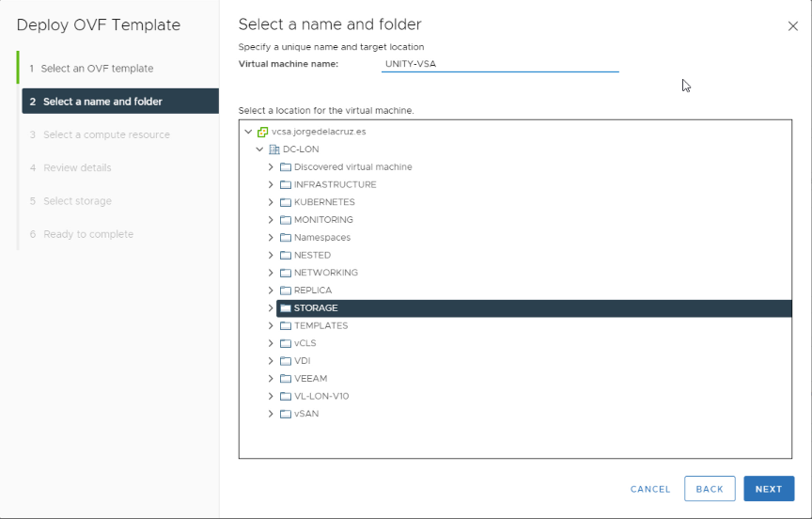Expand the vCLS folder chevron
The width and height of the screenshot is (812, 519).
pos(271,343)
